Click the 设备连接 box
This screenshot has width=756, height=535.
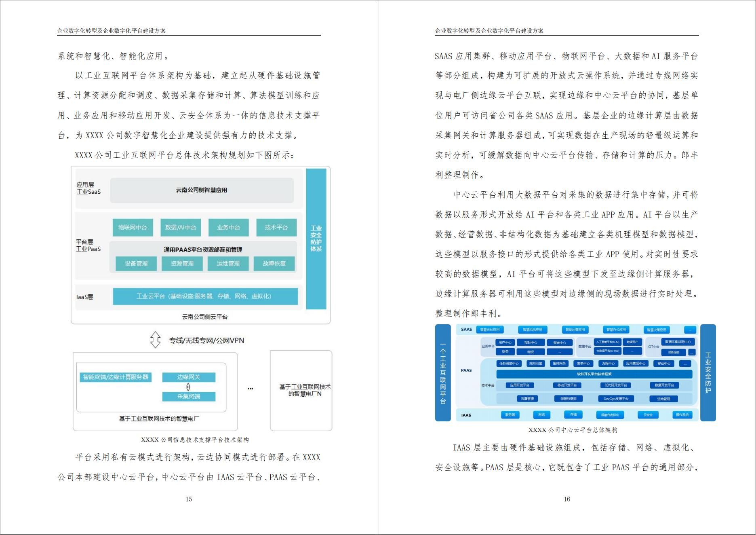coord(674,352)
